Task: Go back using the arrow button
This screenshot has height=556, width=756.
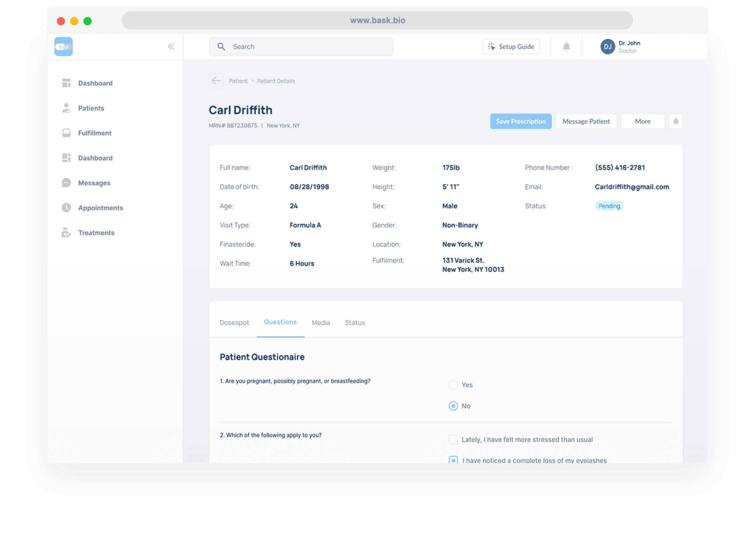Action: 216,81
